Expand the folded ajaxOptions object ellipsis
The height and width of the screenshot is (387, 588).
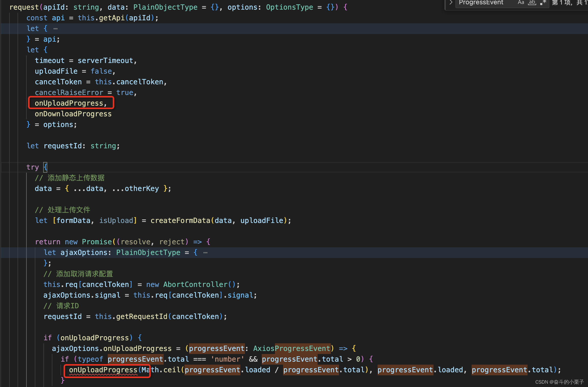[x=205, y=253]
